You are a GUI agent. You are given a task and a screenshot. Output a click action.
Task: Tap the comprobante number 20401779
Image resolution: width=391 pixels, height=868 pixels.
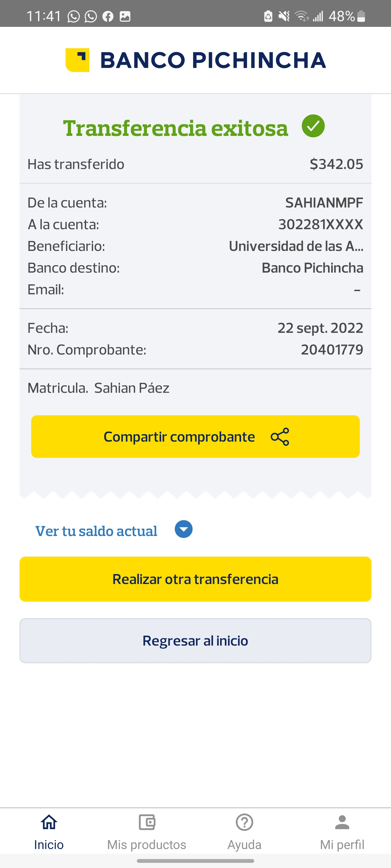[332, 350]
